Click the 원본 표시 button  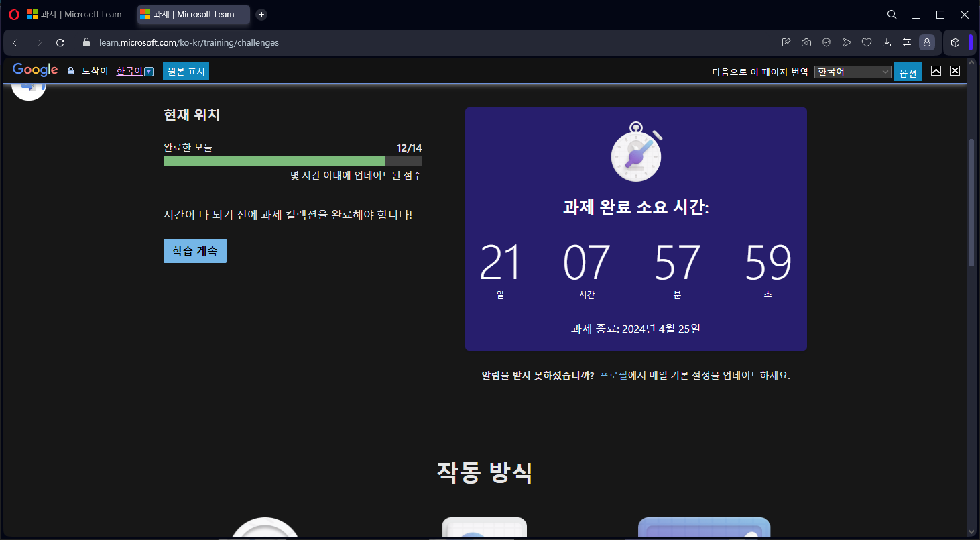186,71
